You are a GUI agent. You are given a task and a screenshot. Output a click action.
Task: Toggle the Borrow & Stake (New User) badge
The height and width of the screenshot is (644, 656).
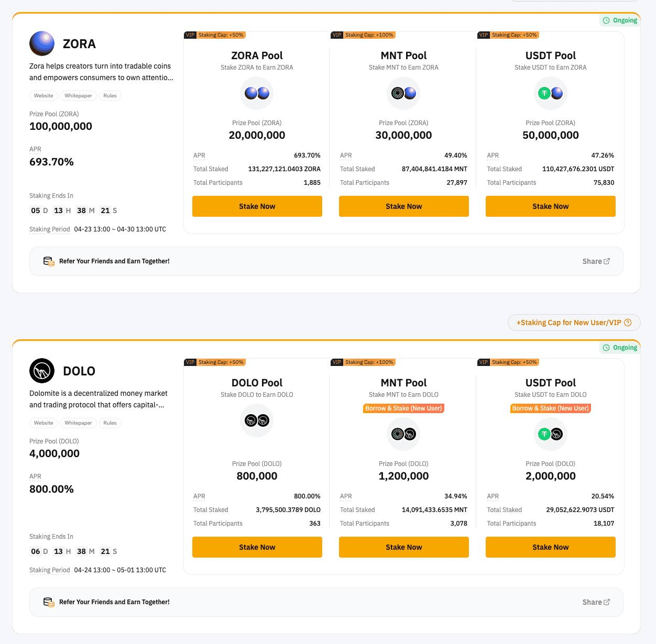(x=403, y=408)
